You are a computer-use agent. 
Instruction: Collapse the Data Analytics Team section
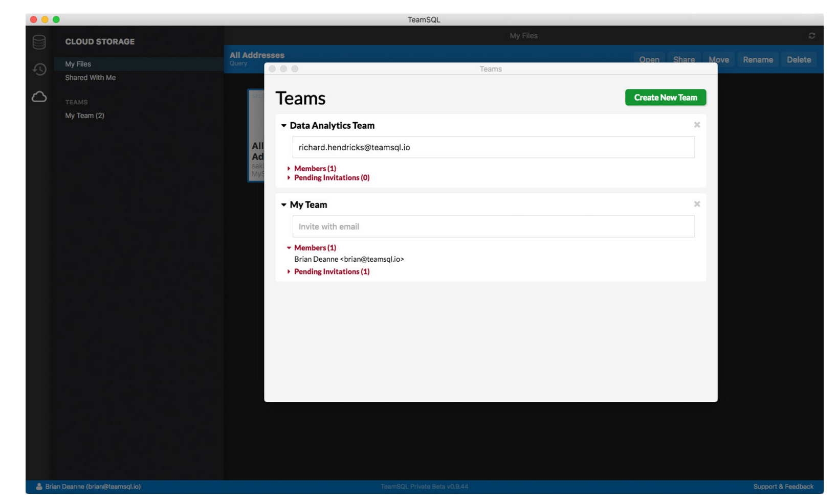coord(285,125)
